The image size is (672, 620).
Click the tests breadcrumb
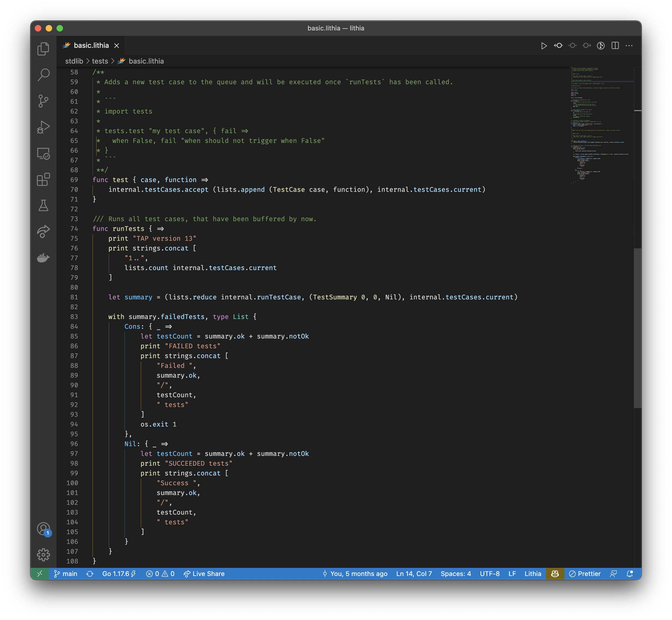click(100, 61)
